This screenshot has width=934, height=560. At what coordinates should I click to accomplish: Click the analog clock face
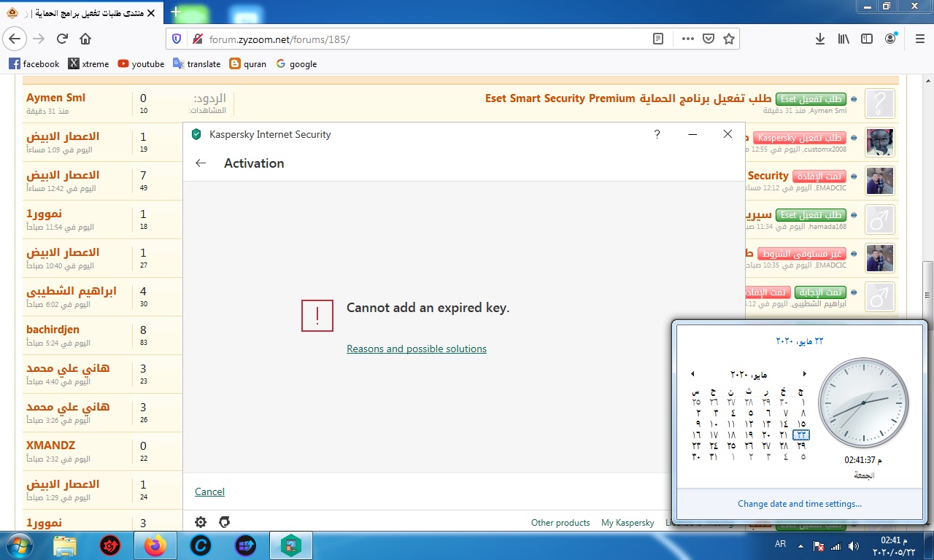coord(863,402)
